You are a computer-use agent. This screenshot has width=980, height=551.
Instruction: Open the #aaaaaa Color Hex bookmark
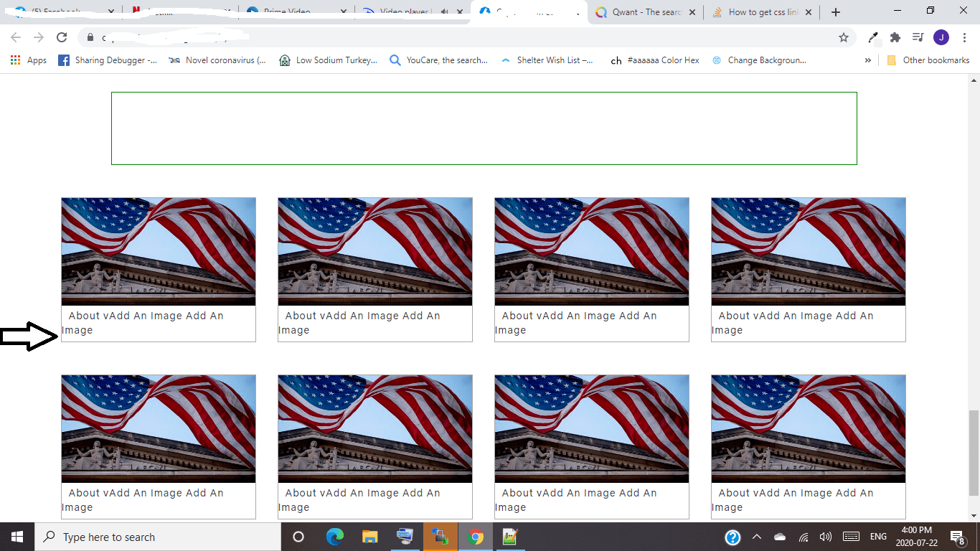coord(654,60)
